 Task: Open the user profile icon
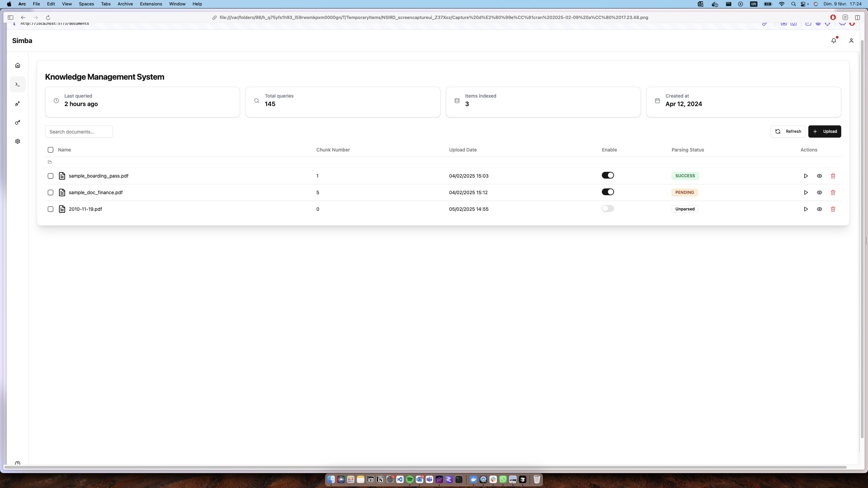[851, 41]
